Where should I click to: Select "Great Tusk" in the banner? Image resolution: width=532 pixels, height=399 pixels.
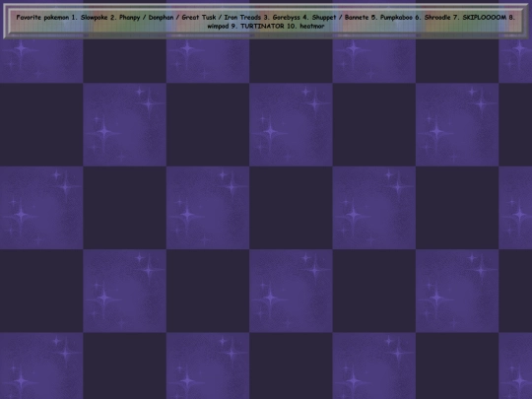[199, 18]
